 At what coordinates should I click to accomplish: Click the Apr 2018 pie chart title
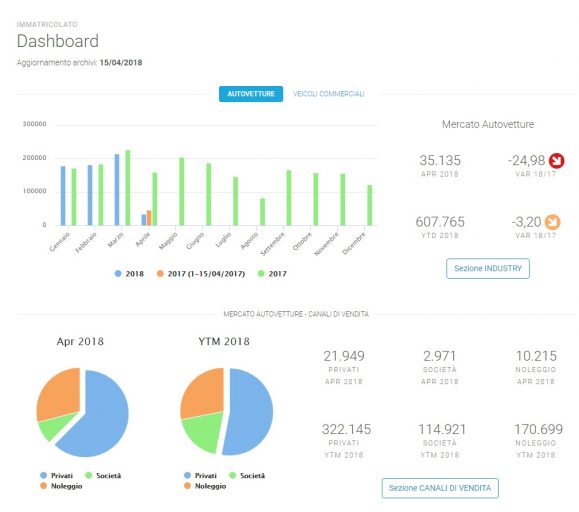coord(80,341)
